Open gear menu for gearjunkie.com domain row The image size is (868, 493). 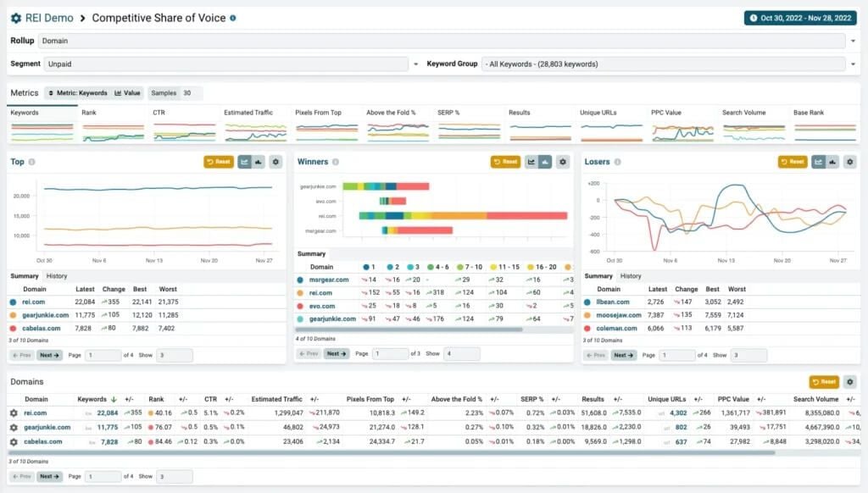pyautogui.click(x=14, y=427)
